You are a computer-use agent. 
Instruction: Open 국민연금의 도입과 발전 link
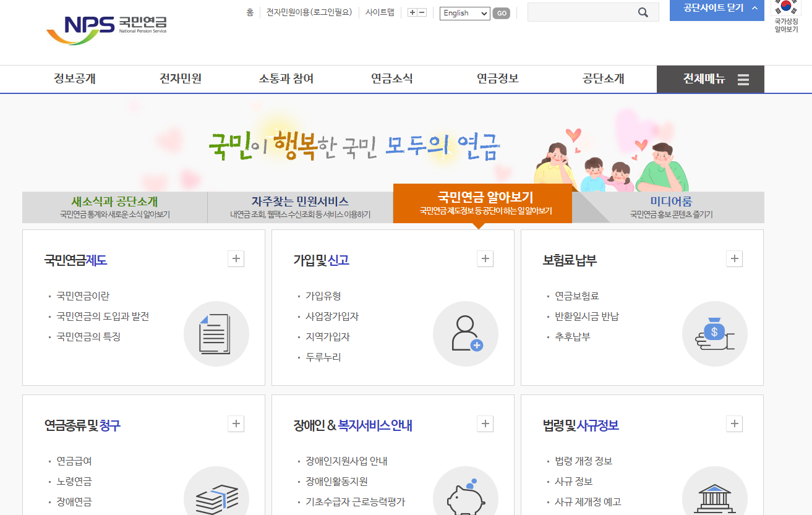tap(103, 317)
